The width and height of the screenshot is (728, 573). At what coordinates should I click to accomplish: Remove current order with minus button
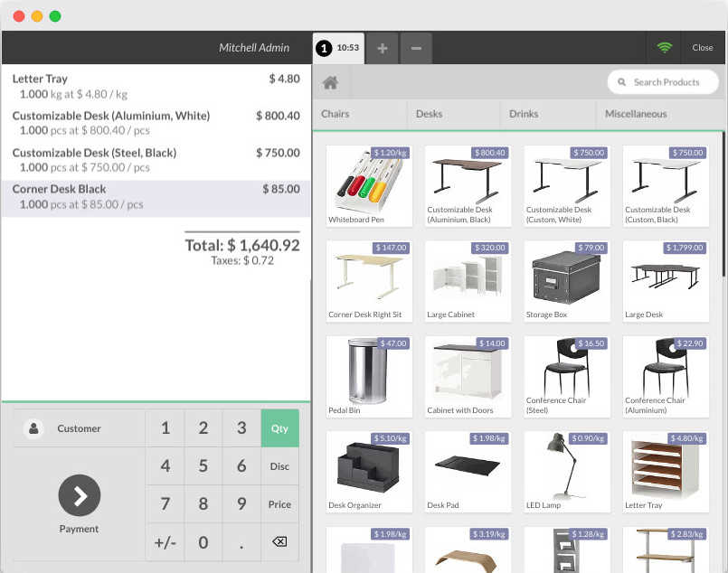416,48
